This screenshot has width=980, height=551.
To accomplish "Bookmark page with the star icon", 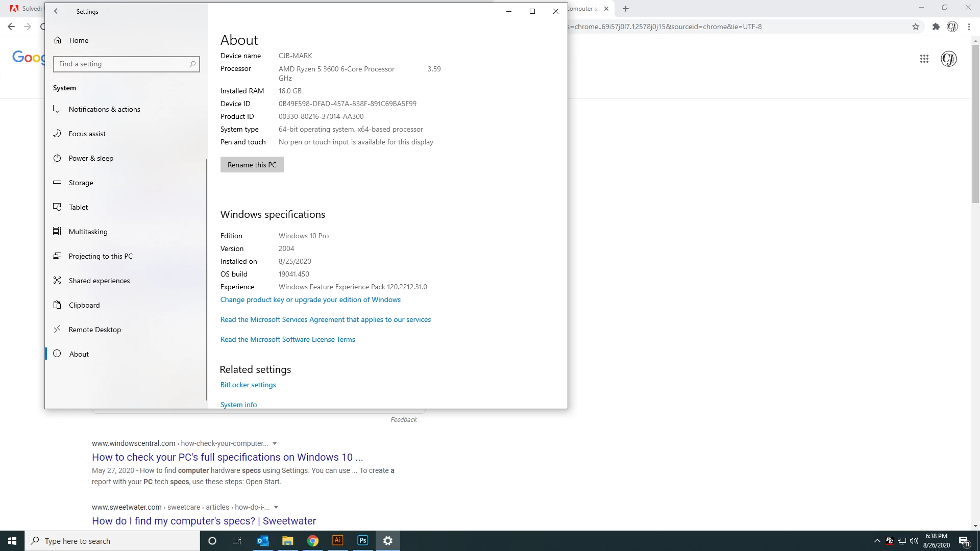I will (916, 27).
